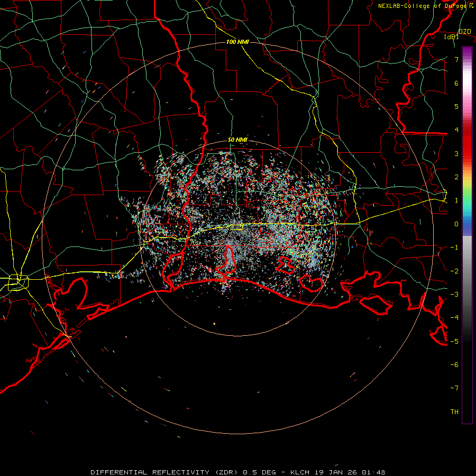Click the positive 6 value on the scale
Viewport: 476px width, 476px height.
click(456, 83)
